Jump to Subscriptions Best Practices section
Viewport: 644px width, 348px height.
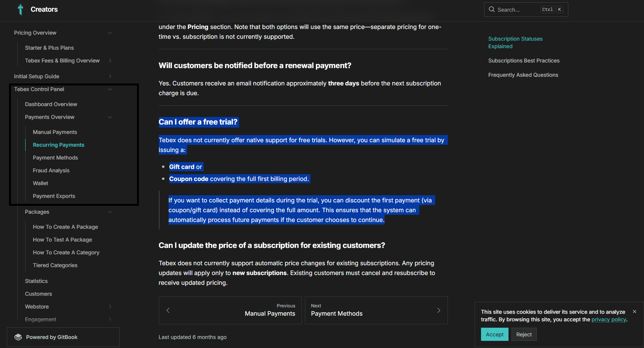coord(524,61)
